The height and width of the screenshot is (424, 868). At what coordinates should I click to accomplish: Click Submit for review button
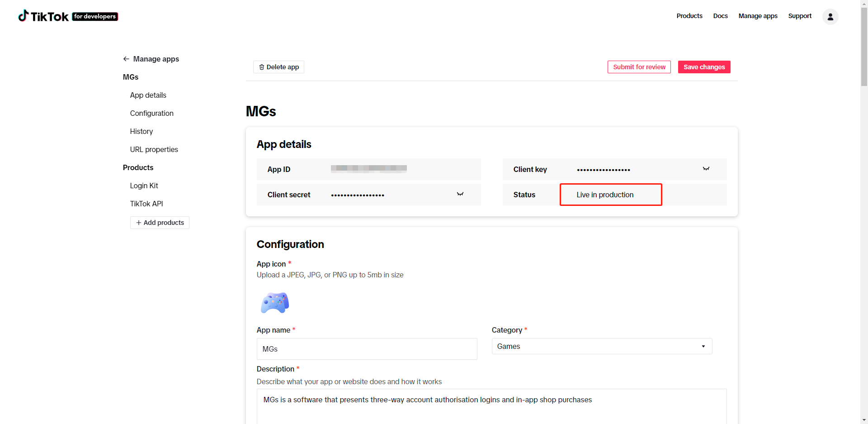point(639,67)
